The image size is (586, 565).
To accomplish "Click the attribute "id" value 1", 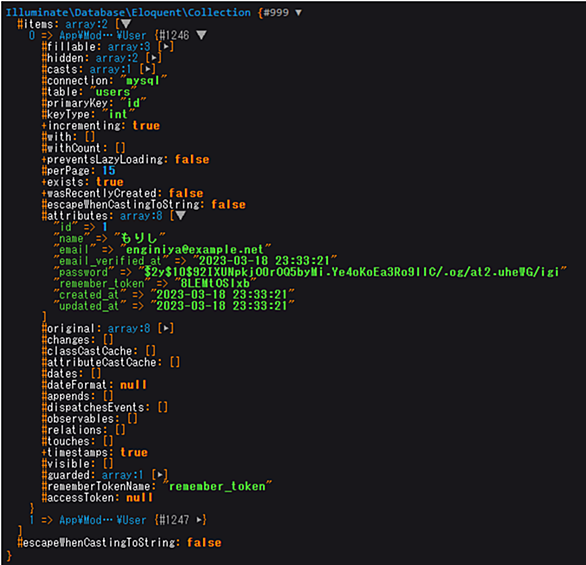I will click(105, 227).
